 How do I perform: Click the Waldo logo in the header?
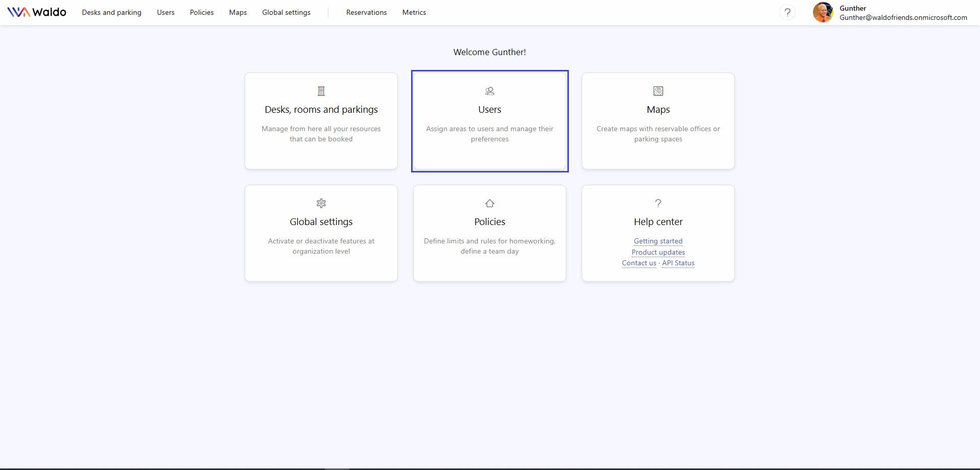[37, 12]
